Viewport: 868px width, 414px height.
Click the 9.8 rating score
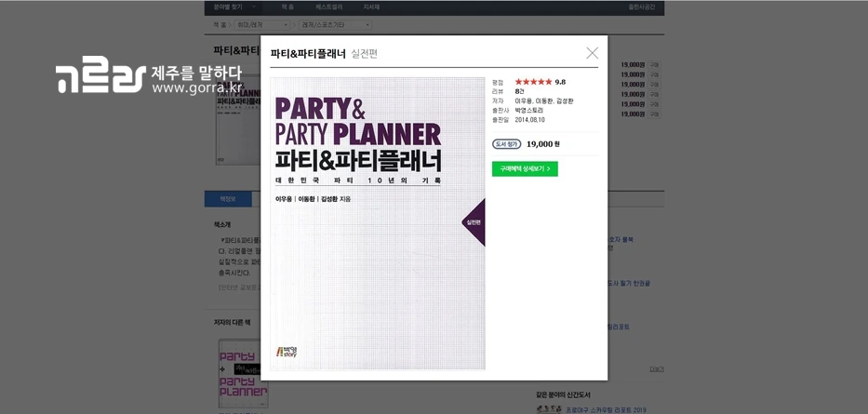click(560, 82)
